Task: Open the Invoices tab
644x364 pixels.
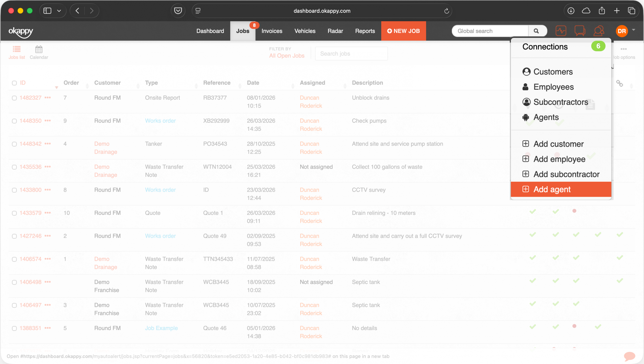Action: (272, 31)
